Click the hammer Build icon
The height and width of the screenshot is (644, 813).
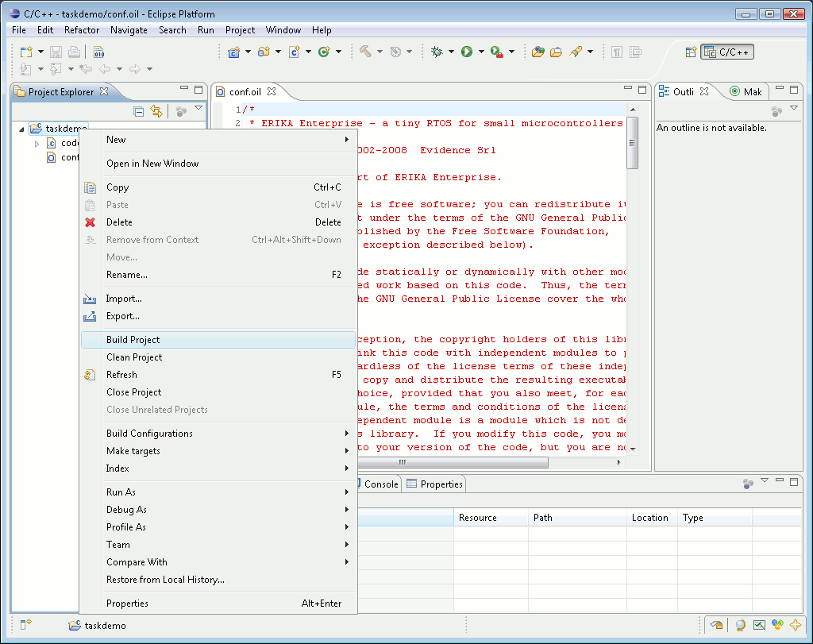point(365,52)
